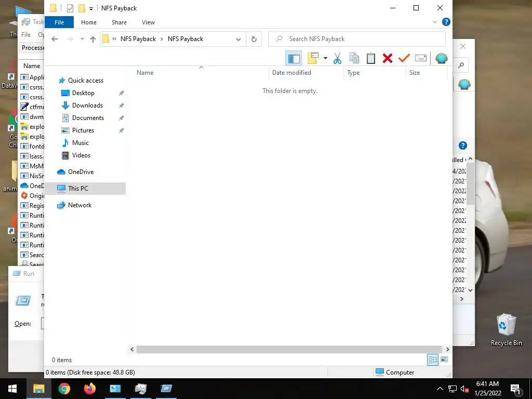Open the View ribbon tab
The width and height of the screenshot is (532, 399).
point(148,22)
